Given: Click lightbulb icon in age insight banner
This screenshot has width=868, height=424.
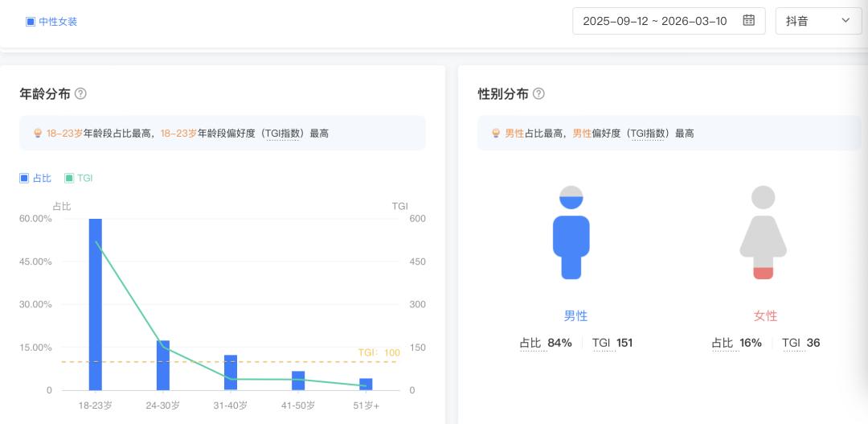Looking at the screenshot, I should [38, 134].
